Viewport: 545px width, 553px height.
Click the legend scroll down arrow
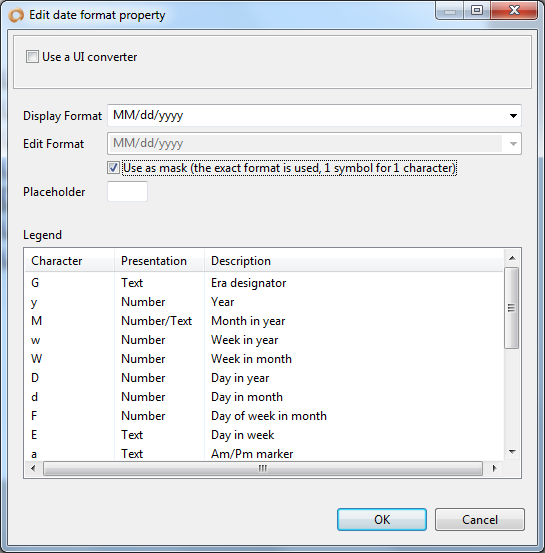tap(512, 451)
